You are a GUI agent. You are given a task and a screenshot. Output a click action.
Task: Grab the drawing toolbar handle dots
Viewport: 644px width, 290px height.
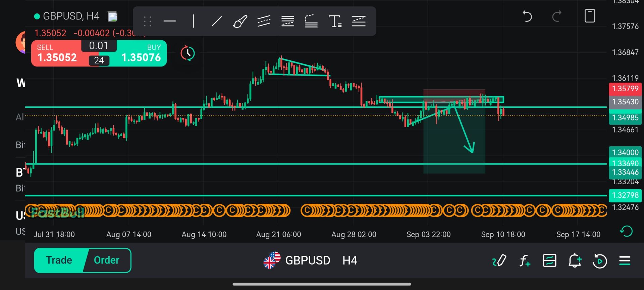148,21
